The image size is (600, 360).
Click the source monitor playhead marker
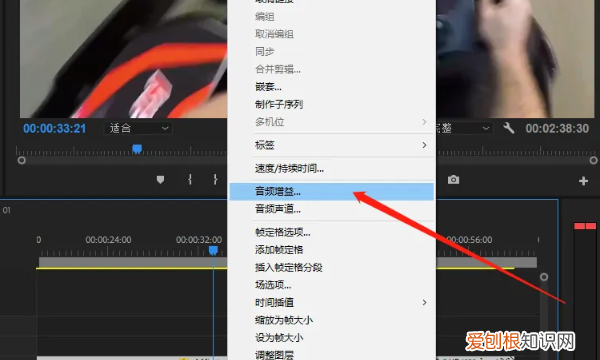pyautogui.click(x=137, y=149)
